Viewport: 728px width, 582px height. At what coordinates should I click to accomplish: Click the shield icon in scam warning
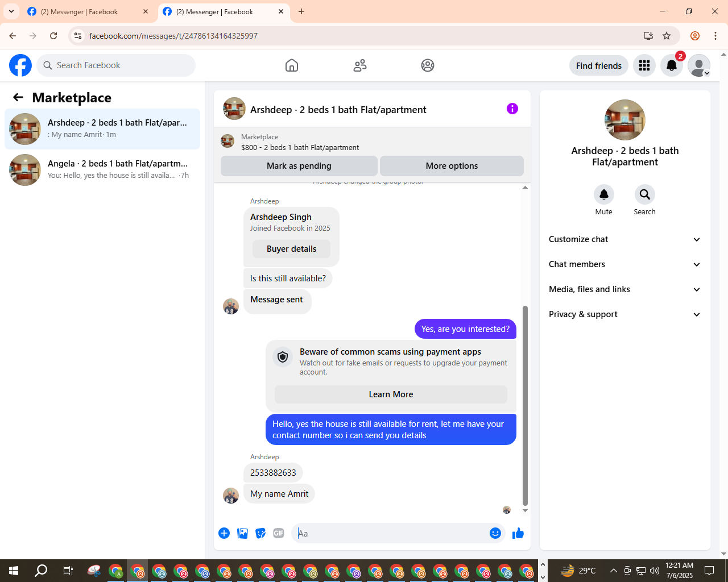coord(283,357)
